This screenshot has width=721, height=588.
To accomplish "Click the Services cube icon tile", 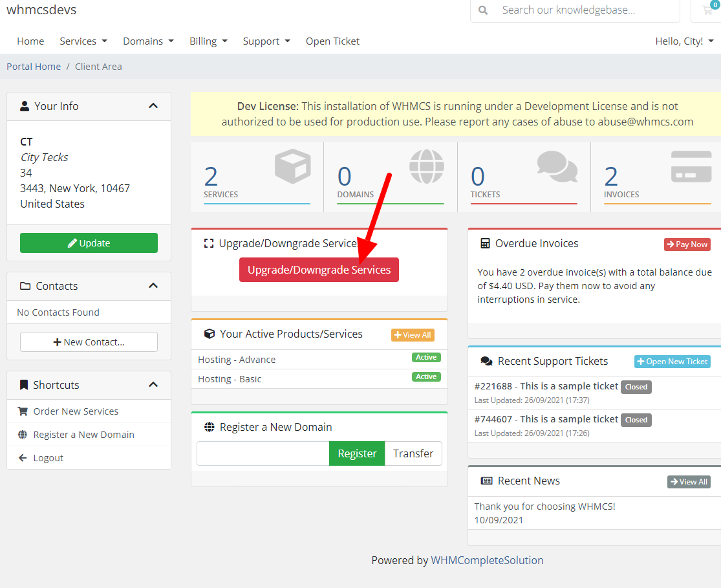I will point(293,166).
